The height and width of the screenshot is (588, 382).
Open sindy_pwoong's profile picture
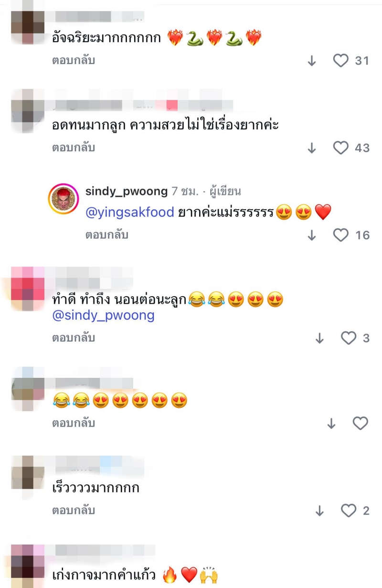click(63, 199)
